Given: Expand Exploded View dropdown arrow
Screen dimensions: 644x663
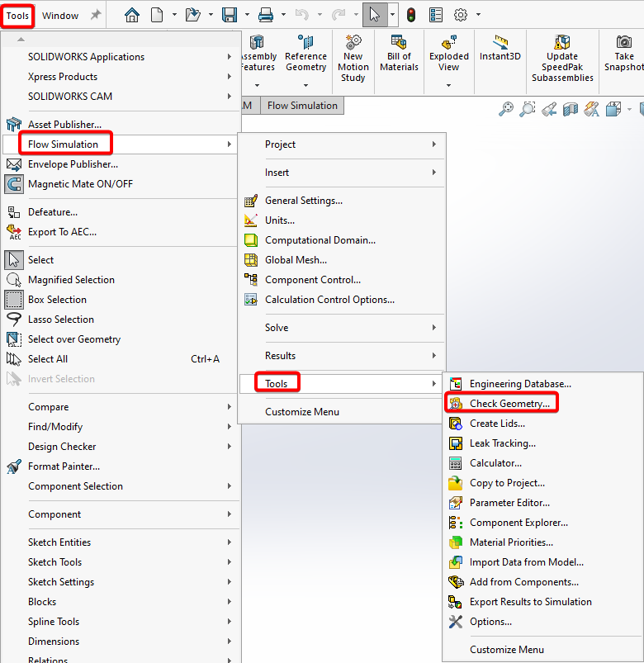Looking at the screenshot, I should (448, 85).
